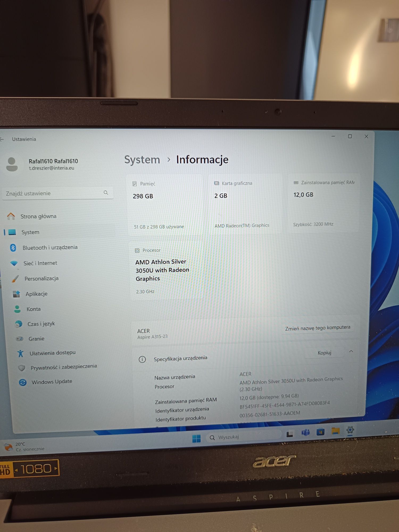The height and width of the screenshot is (532, 399).
Task: Click the Wi-Fi icon for Sieć i Internet
Action: 14,263
